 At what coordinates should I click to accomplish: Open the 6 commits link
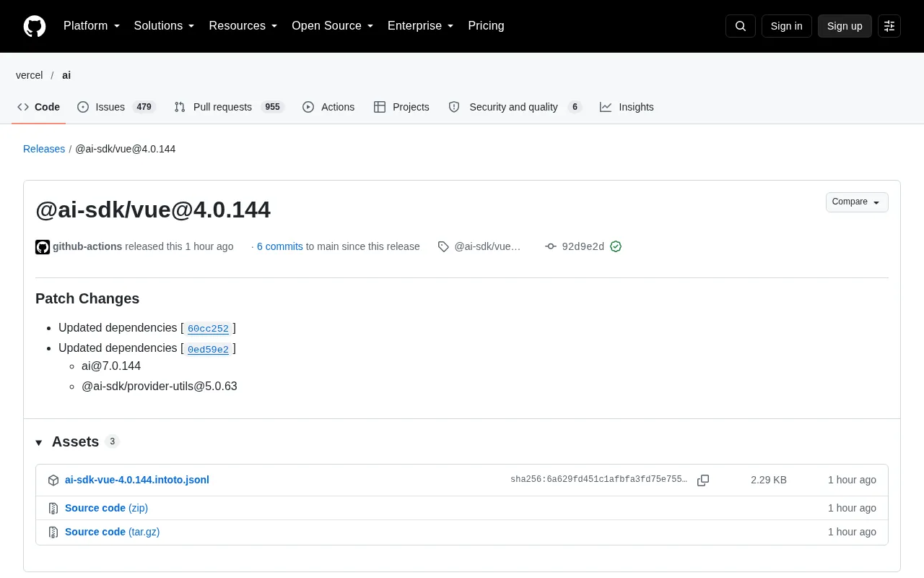pyautogui.click(x=280, y=246)
